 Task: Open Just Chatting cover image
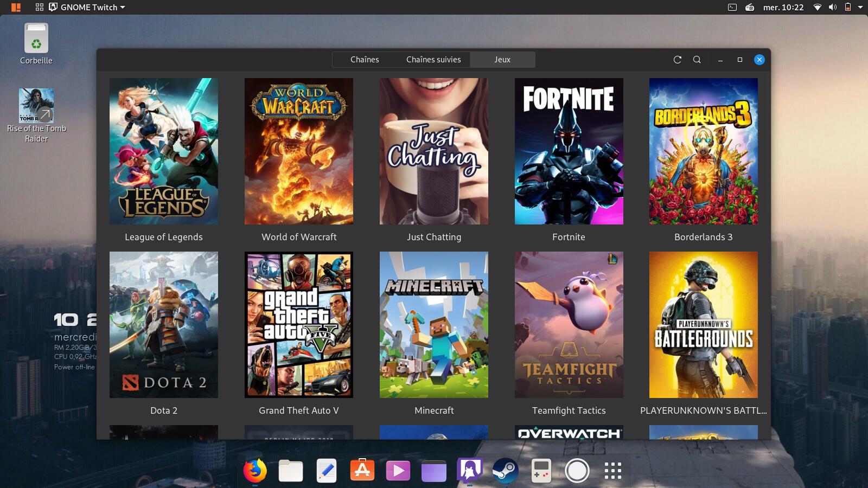pos(434,151)
